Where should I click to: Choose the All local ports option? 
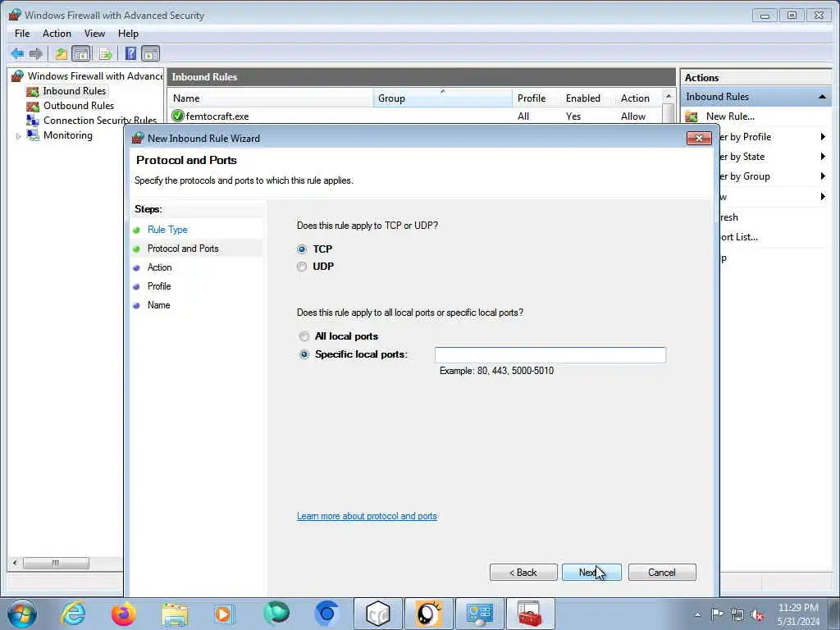click(304, 336)
